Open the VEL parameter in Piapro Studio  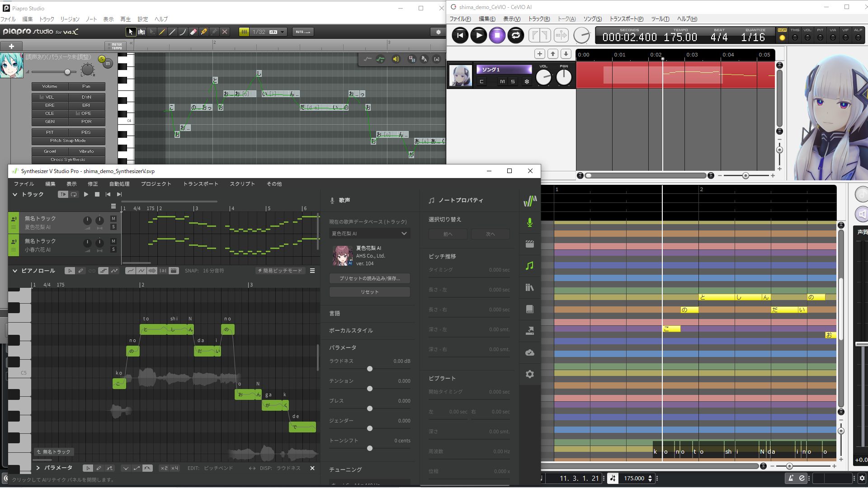tap(50, 97)
